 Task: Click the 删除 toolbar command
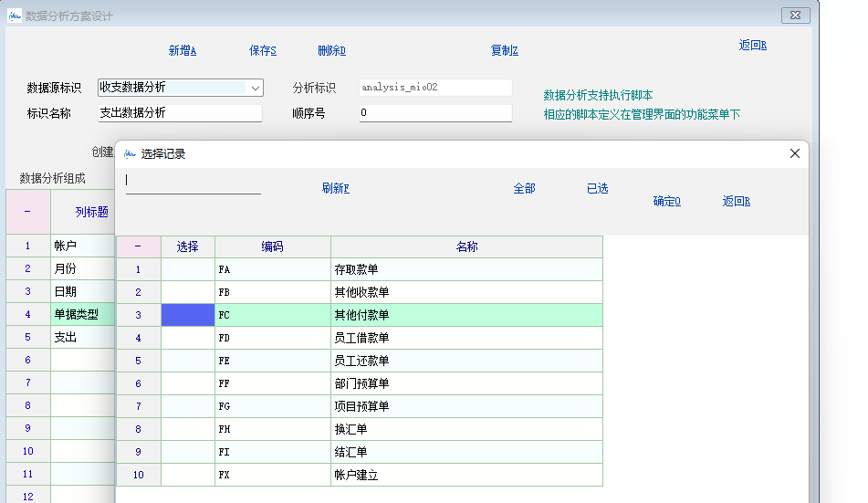[x=331, y=51]
